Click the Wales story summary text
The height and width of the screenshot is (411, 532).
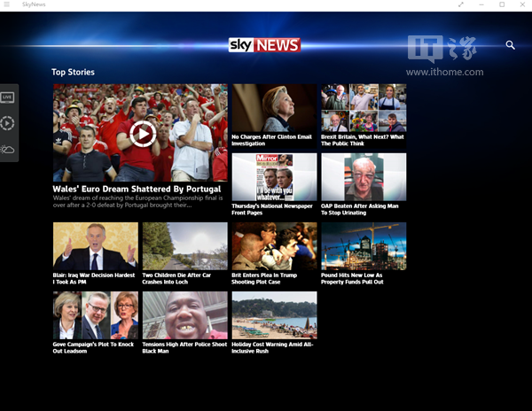[137, 202]
